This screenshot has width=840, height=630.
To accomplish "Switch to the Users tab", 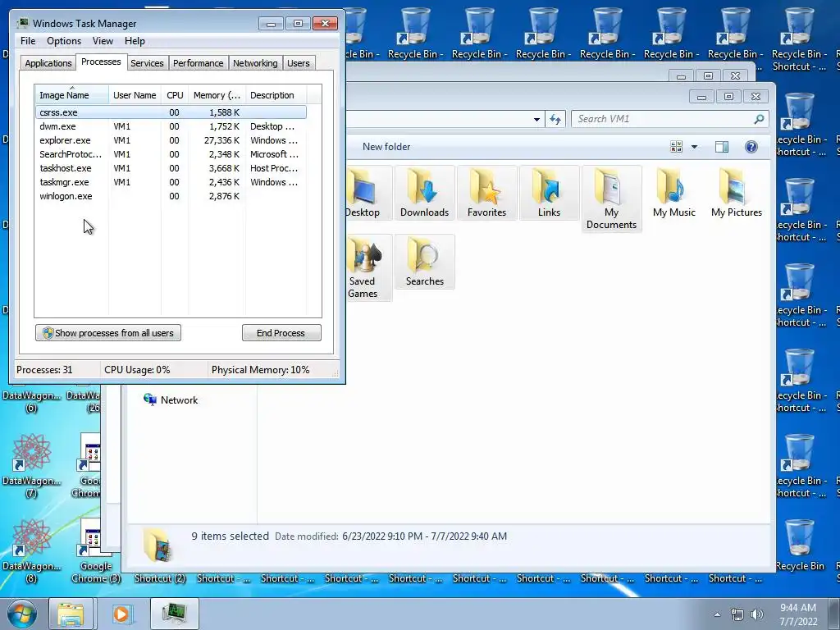I will (x=298, y=63).
